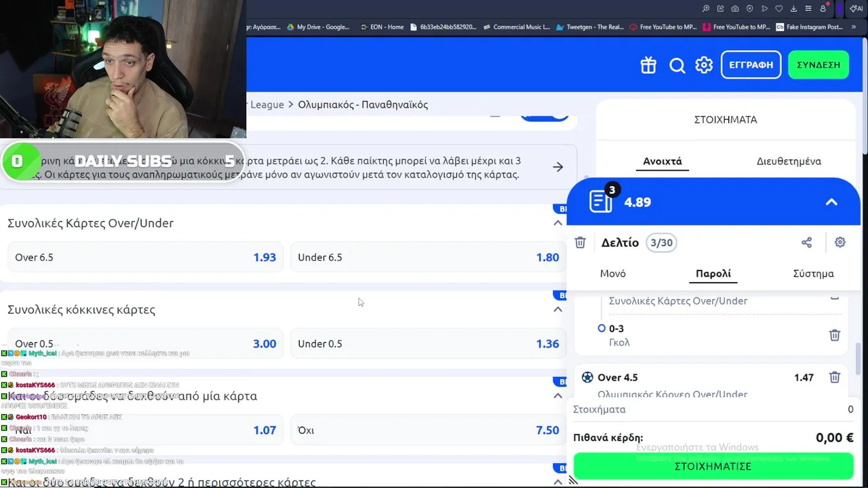Image resolution: width=868 pixels, height=488 pixels.
Task: Switch to the Διευθετημένα bets tab
Action: [789, 161]
